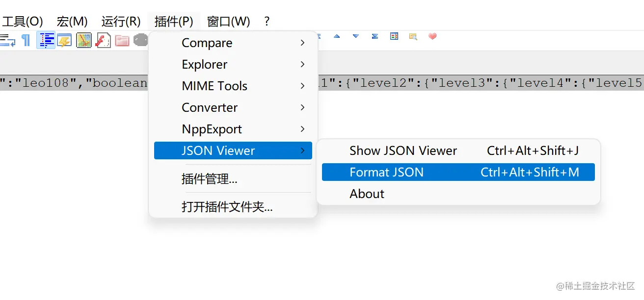The height and width of the screenshot is (300, 644).
Task: Close the 插件(P) menu in menu bar
Action: click(x=174, y=21)
